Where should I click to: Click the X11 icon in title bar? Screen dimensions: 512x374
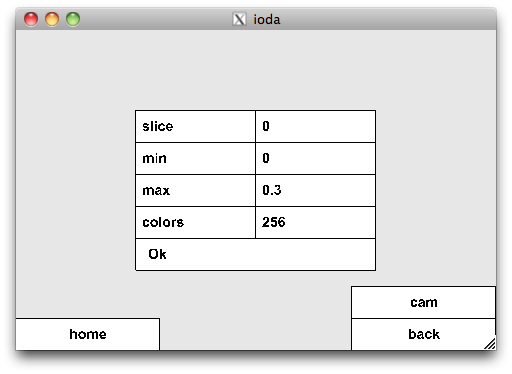239,19
